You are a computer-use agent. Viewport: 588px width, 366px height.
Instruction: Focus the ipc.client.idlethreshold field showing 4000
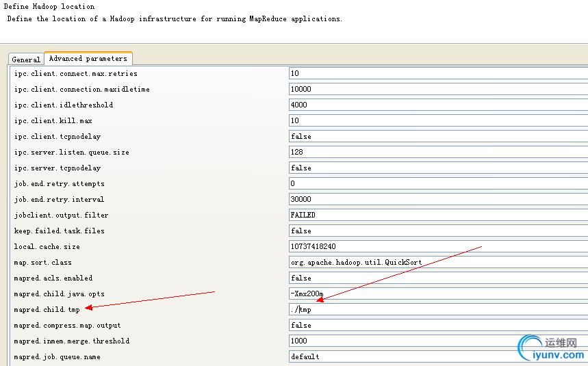click(x=438, y=105)
